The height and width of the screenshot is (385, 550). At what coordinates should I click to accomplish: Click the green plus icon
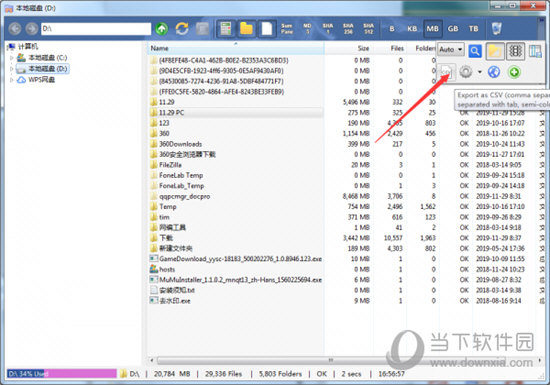click(x=514, y=72)
